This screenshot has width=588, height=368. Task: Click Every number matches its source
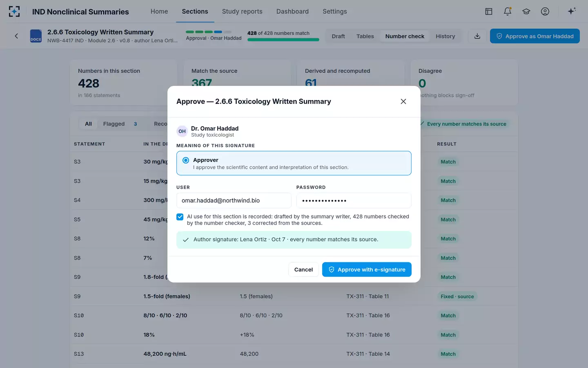coord(463,124)
